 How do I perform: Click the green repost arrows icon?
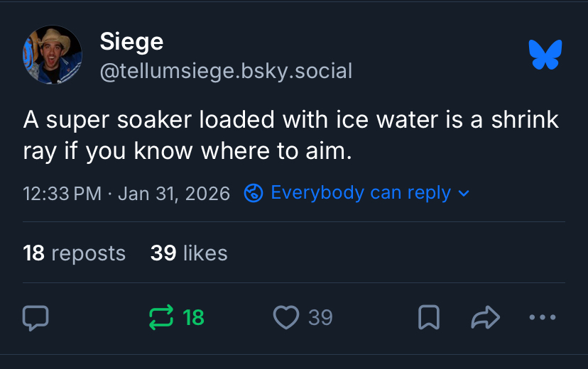coord(161,317)
